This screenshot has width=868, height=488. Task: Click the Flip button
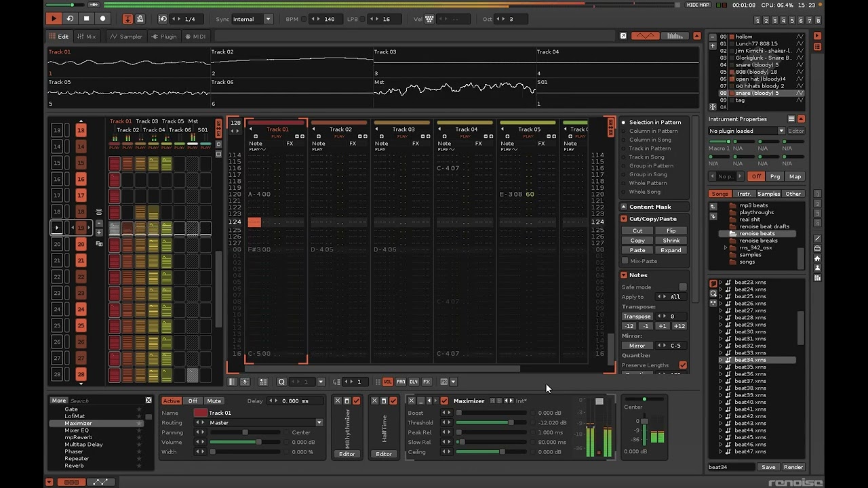coord(671,230)
